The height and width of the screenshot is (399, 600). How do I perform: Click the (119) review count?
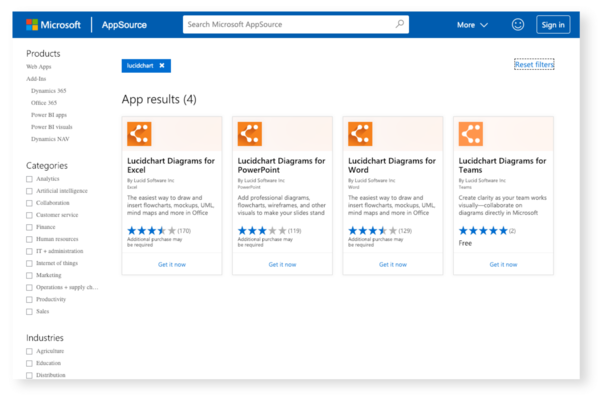pyautogui.click(x=295, y=231)
